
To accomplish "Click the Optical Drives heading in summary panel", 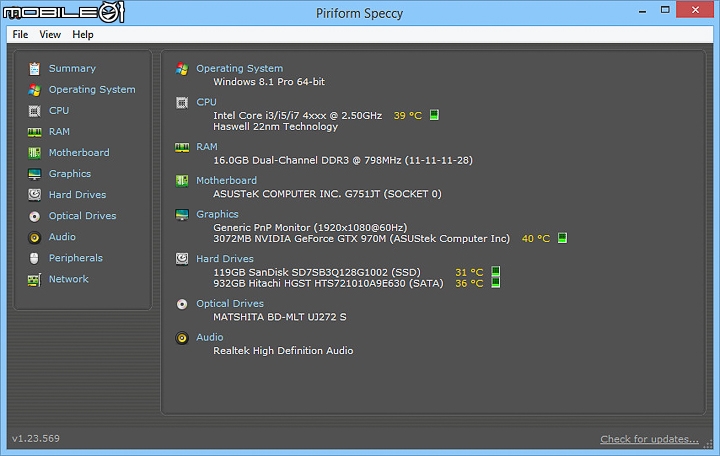I will pos(230,304).
